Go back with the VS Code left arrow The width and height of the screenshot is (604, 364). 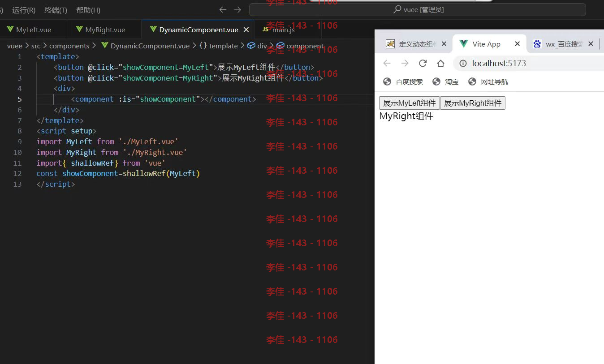tap(223, 10)
